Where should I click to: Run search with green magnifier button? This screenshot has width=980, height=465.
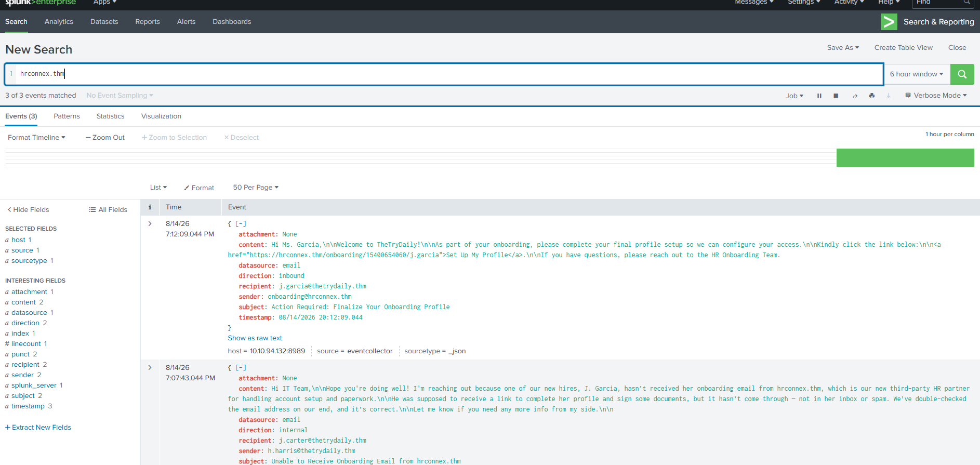click(962, 74)
